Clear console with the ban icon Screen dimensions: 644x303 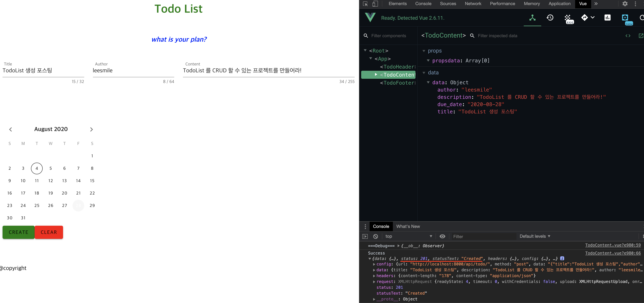376,236
